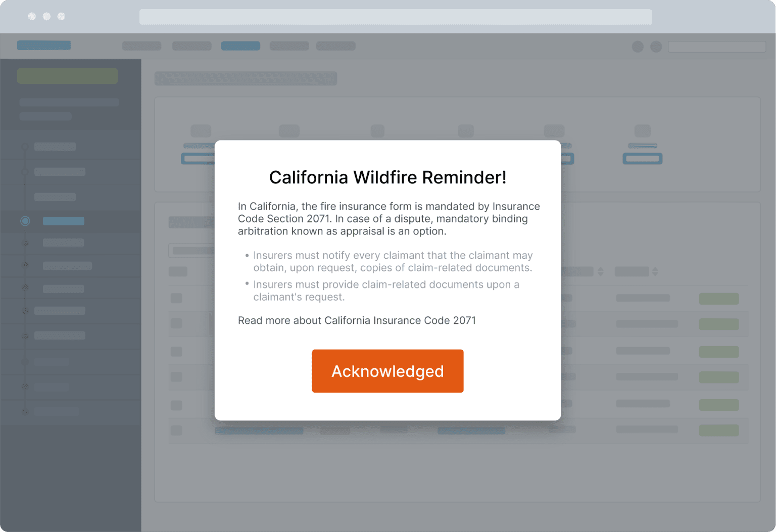Click the browser address bar
The width and height of the screenshot is (776, 532).
[x=396, y=17]
